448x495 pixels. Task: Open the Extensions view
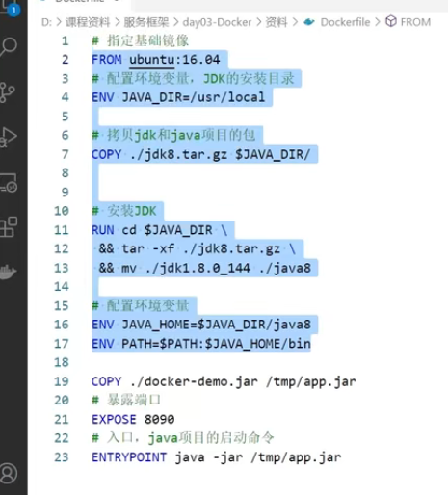tap(9, 227)
